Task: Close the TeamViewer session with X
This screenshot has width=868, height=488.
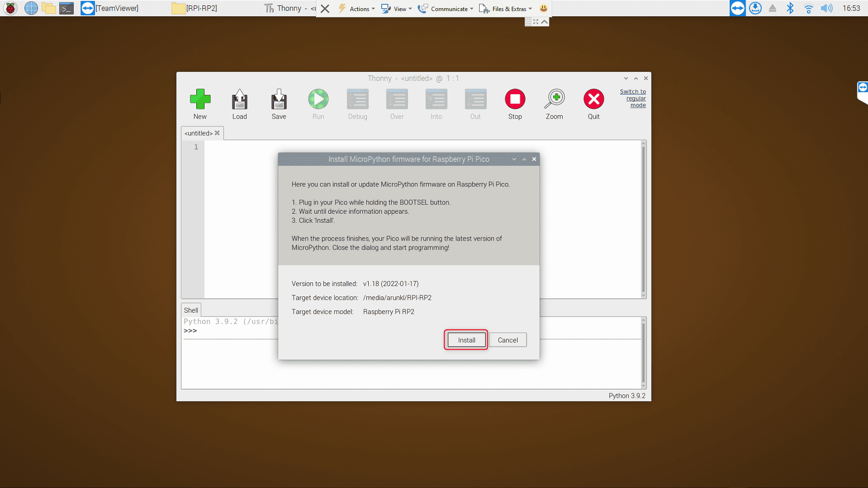Action: coord(325,9)
